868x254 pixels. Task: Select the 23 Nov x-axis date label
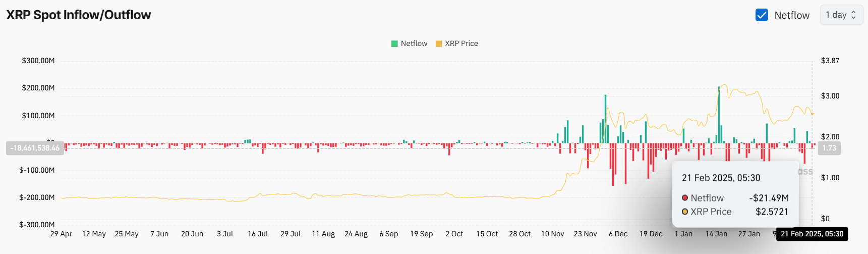point(585,234)
